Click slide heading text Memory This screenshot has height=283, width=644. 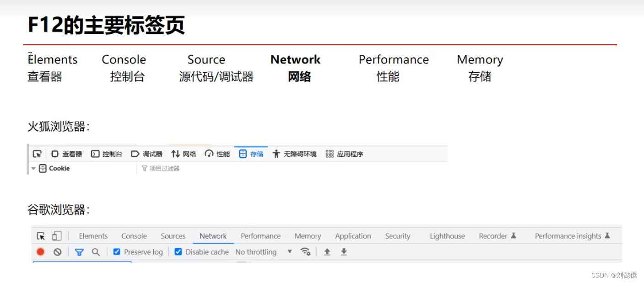click(x=480, y=60)
